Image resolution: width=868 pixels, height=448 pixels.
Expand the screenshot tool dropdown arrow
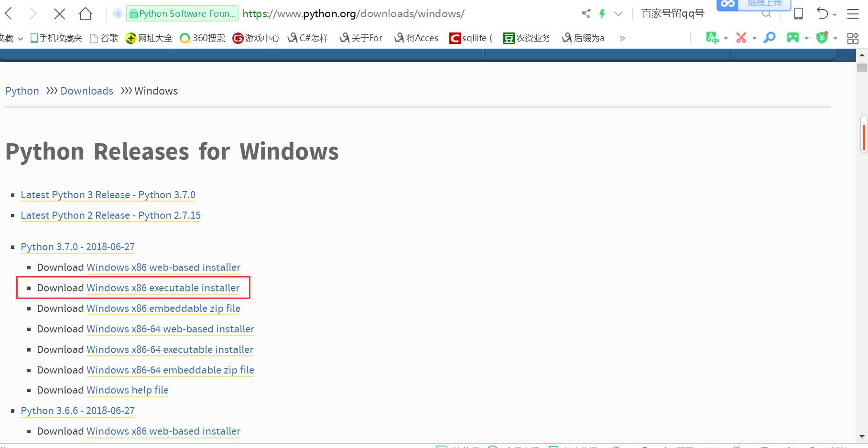tap(754, 39)
